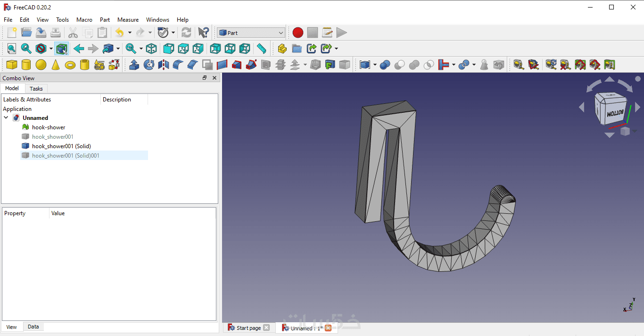Start macro recording with red circle
644x336 pixels.
pyautogui.click(x=297, y=33)
